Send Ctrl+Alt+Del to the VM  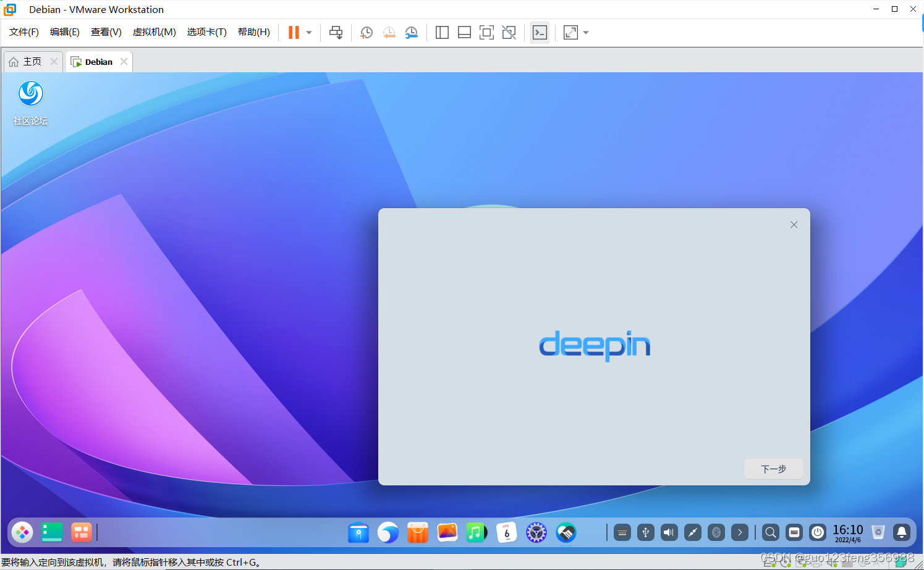[x=336, y=33]
